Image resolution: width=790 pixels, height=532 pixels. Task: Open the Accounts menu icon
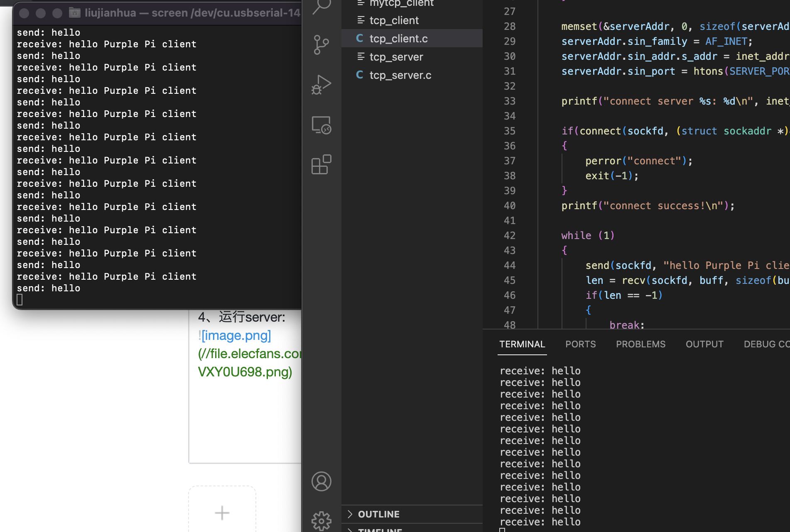(x=321, y=481)
